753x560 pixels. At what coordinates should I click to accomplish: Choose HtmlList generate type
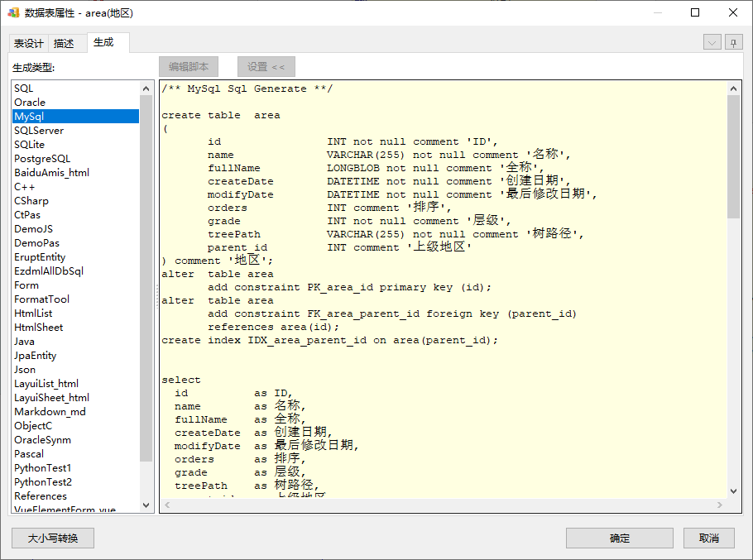(75, 313)
